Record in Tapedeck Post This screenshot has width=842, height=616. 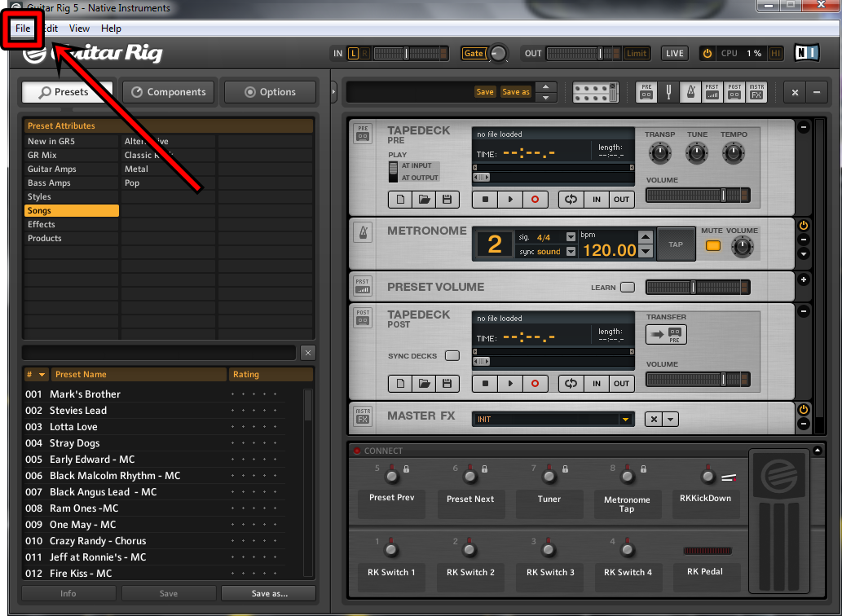point(535,384)
